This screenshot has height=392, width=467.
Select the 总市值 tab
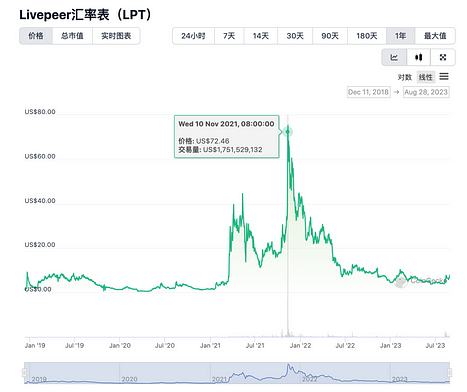72,36
